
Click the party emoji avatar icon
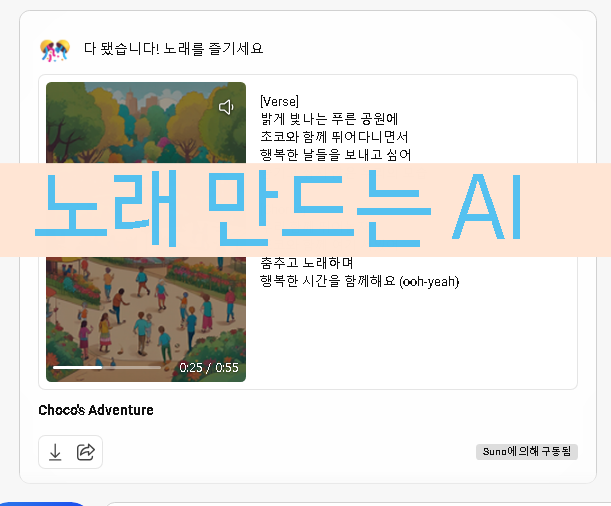click(x=55, y=50)
